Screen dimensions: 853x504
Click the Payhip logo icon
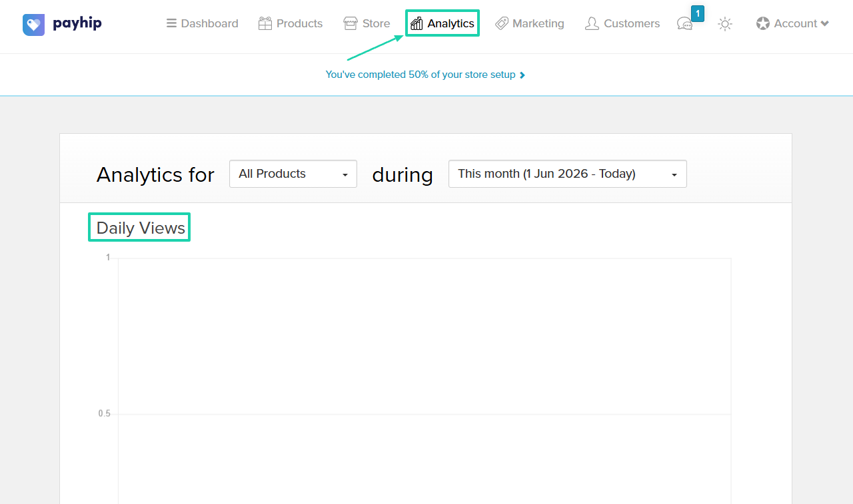pyautogui.click(x=33, y=25)
